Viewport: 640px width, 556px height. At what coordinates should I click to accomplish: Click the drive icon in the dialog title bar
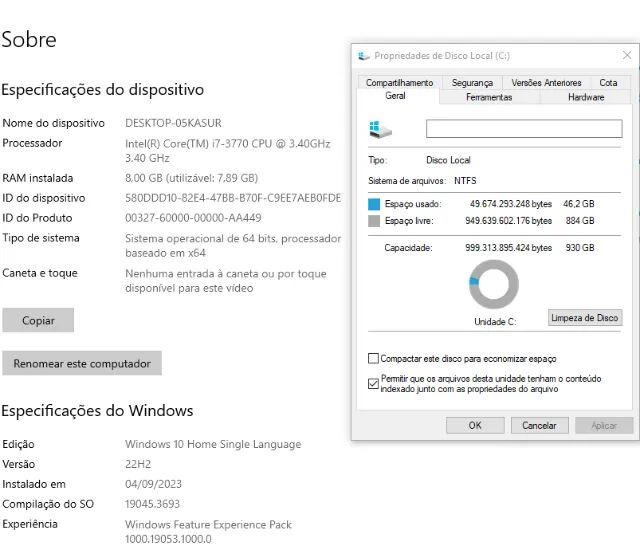pyautogui.click(x=364, y=56)
